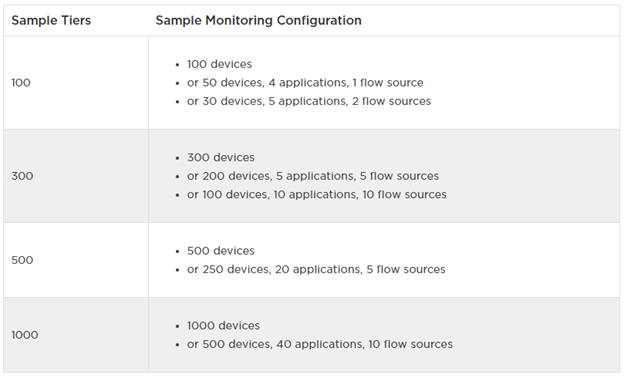The image size is (624, 378).
Task: Click the '500 devices' bullet item
Action: pos(220,251)
